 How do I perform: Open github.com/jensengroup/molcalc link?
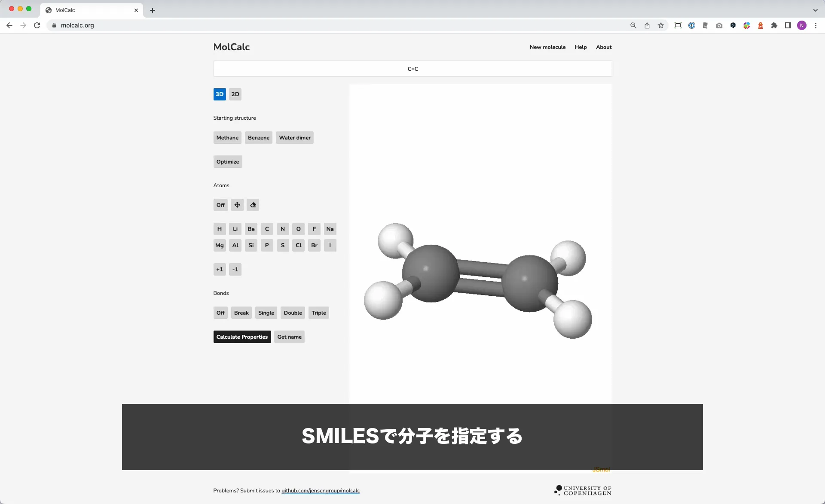321,490
